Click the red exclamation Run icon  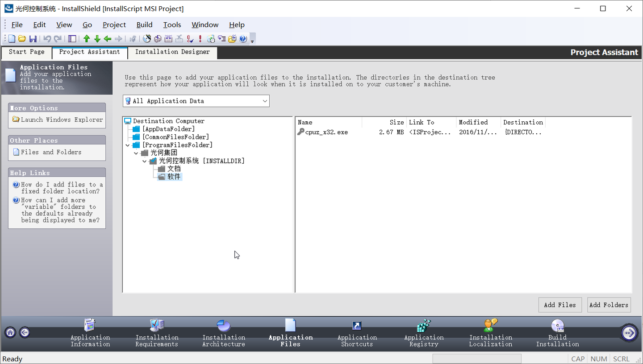(200, 39)
